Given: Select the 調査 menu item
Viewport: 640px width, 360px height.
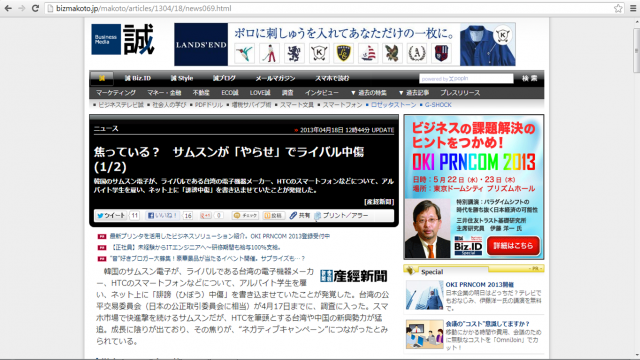Looking at the screenshot, I should coord(287,93).
